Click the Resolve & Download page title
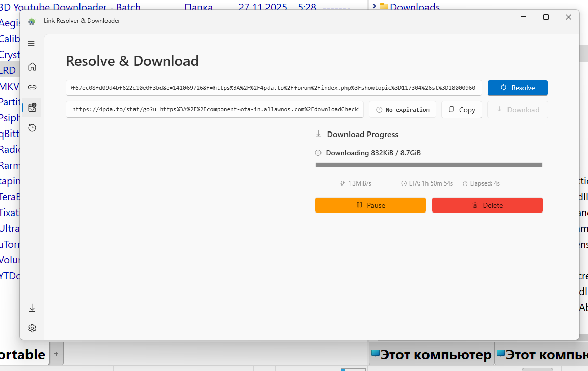Viewport: 588px width, 371px height. click(x=132, y=61)
